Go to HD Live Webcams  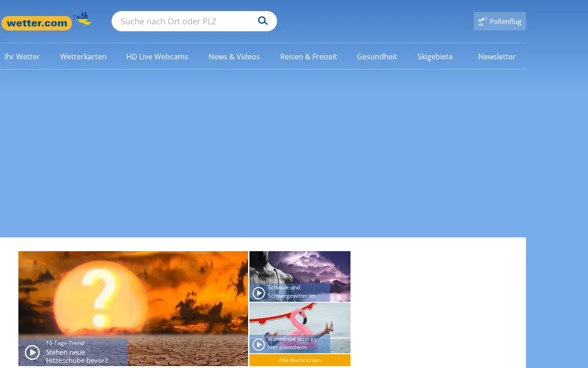(x=157, y=57)
